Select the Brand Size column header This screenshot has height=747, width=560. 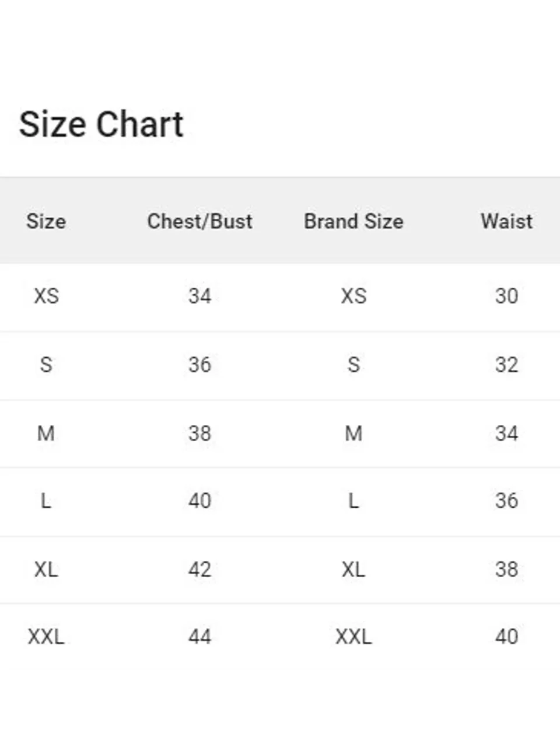pos(353,221)
